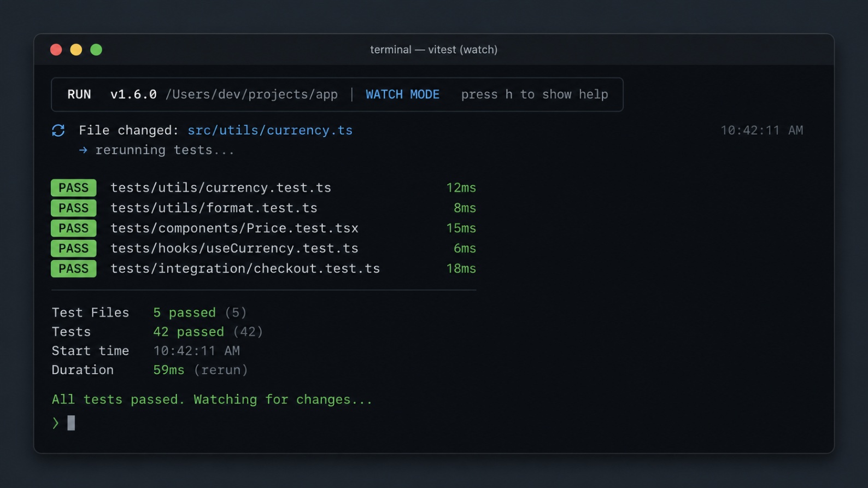Click PASS badge for format.test.ts
Screen dimensions: 868x488
74,208
